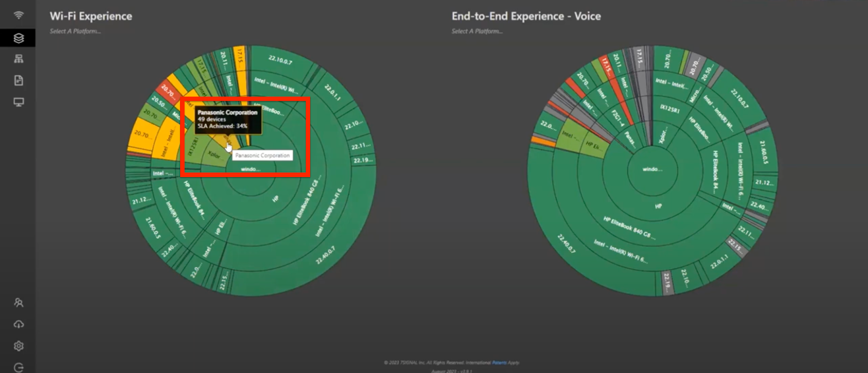Screen dimensions: 868x373
Task: Follow the Patents link in footer
Action: coord(499,363)
